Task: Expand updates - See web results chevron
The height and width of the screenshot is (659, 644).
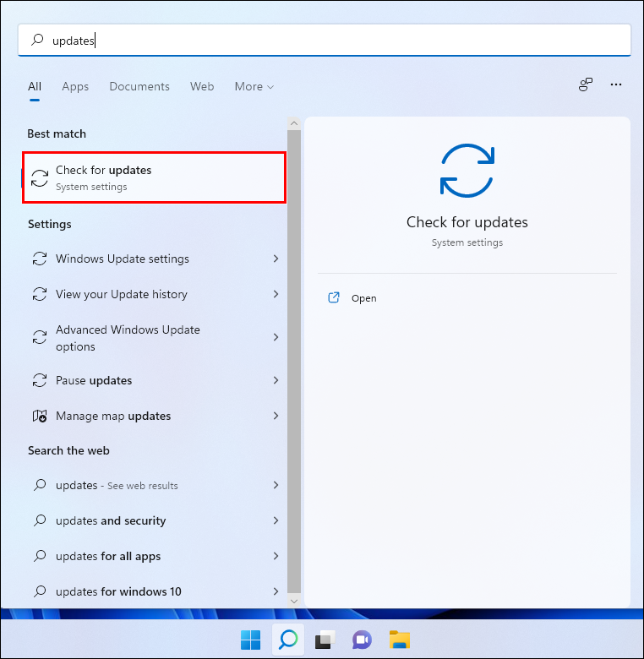Action: tap(276, 485)
